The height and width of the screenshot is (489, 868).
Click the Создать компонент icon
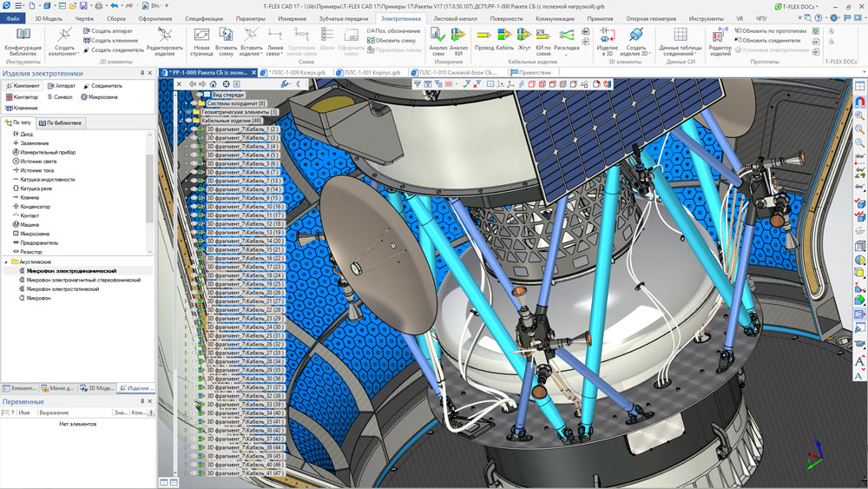pyautogui.click(x=64, y=36)
